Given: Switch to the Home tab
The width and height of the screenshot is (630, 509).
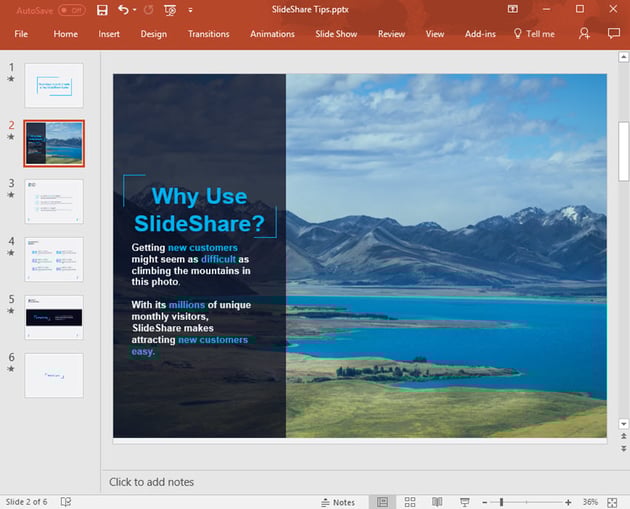Looking at the screenshot, I should point(65,34).
